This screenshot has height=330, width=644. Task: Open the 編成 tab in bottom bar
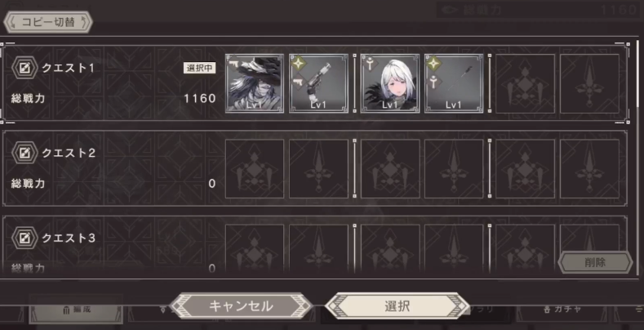(76, 310)
